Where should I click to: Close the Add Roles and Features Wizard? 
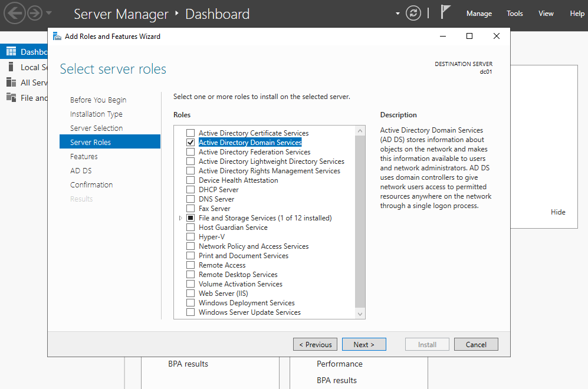point(497,36)
